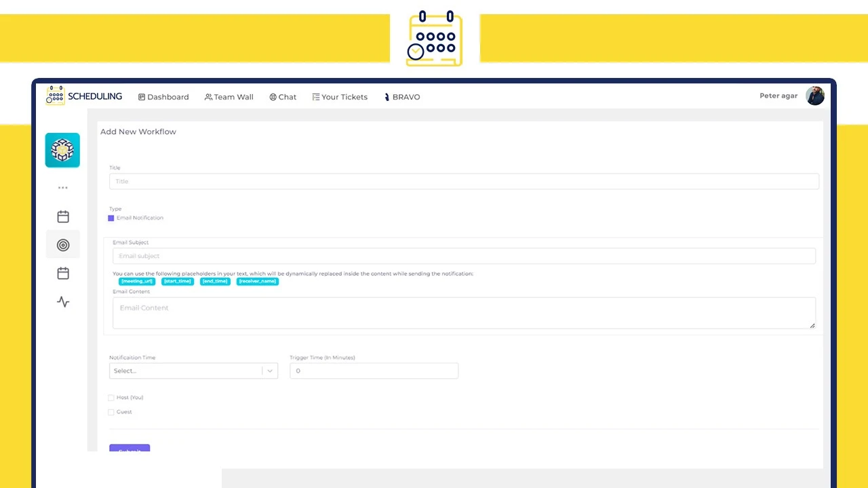Check the Host (You) checkbox
Screen dimensions: 868x488
[x=111, y=398]
